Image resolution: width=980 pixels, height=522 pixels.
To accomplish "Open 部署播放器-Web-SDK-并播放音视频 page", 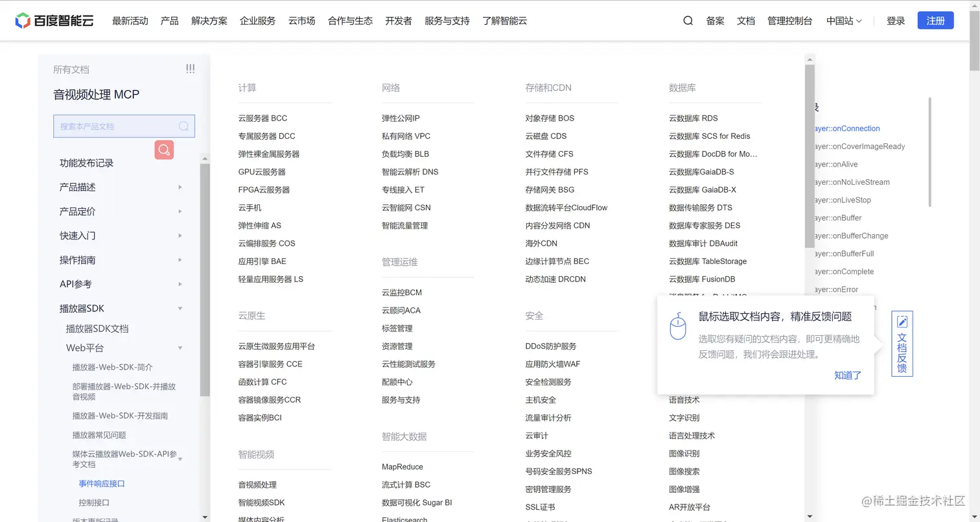I will (124, 392).
